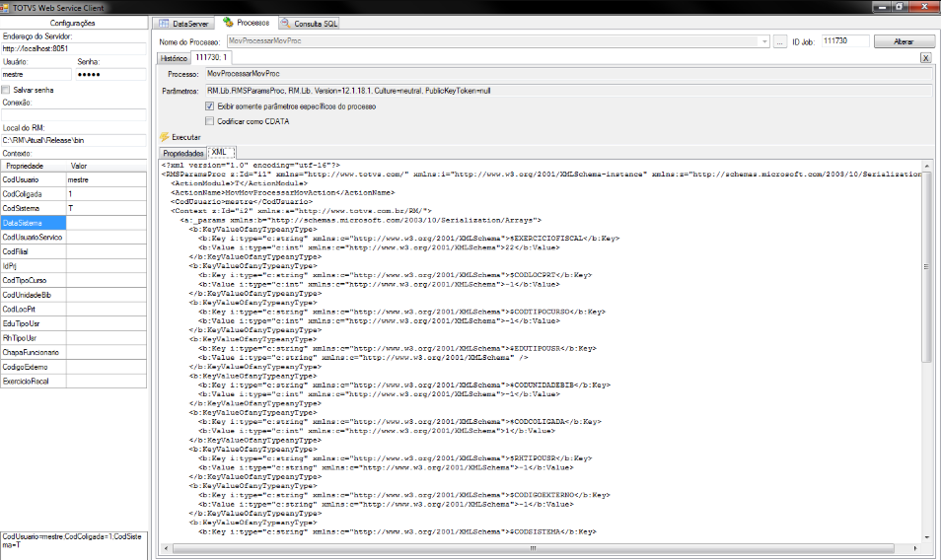
Task: Select the CodTipoCurso property row
Action: (73, 281)
